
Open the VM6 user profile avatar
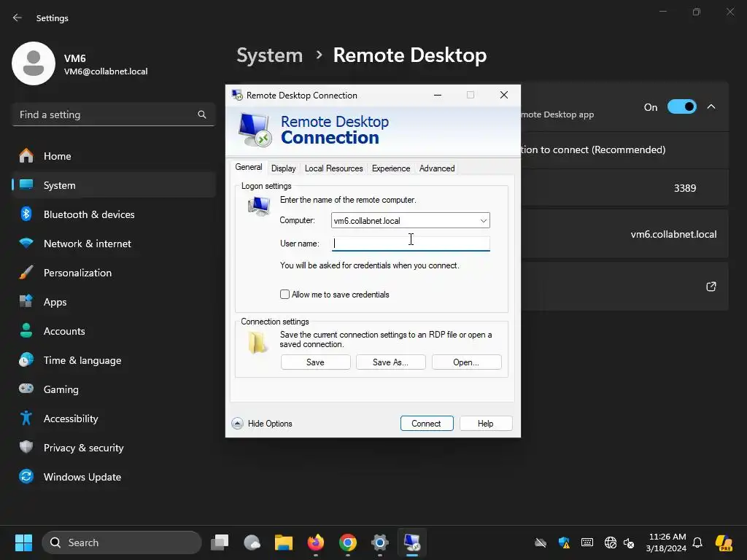(34, 63)
